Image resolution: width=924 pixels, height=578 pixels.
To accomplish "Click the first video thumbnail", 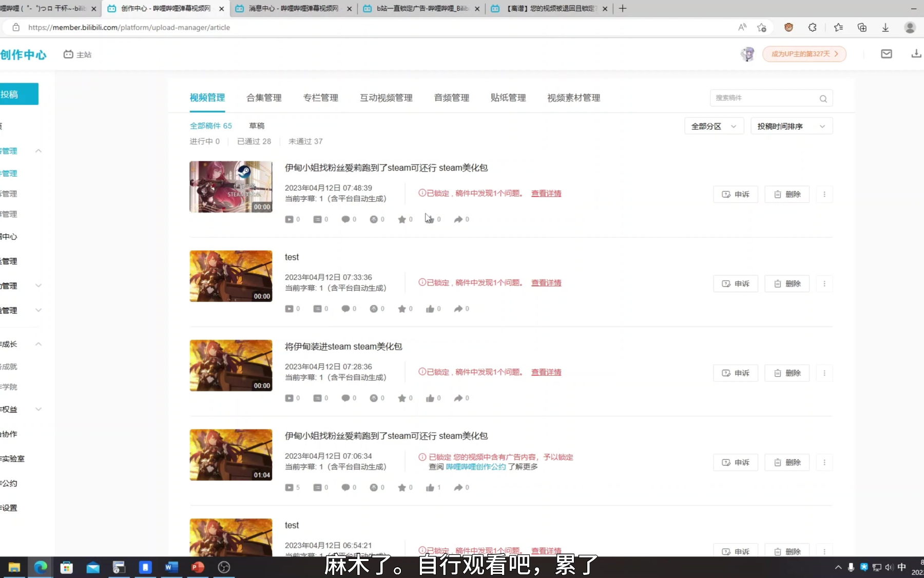I will coord(231,187).
